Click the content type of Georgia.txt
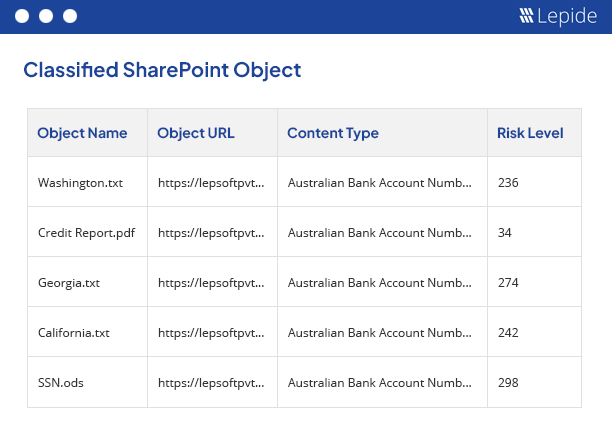Image resolution: width=612 pixels, height=430 pixels. [x=380, y=283]
